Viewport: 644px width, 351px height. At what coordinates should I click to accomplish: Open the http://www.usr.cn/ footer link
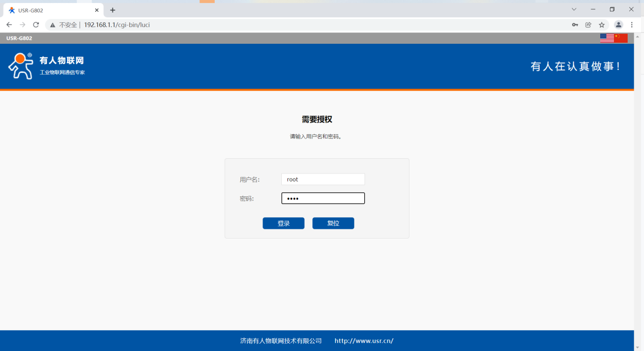tap(364, 341)
